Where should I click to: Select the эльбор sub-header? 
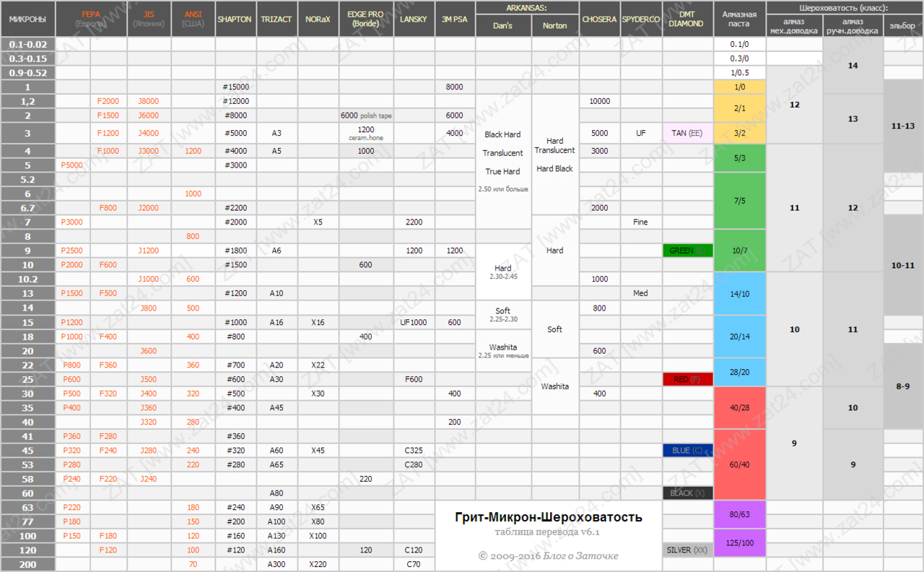903,25
